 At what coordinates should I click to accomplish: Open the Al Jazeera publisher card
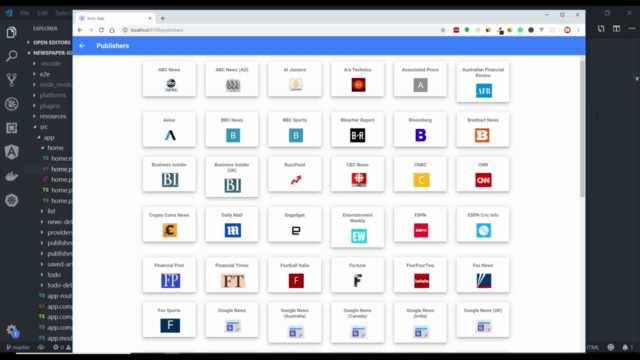(295, 79)
